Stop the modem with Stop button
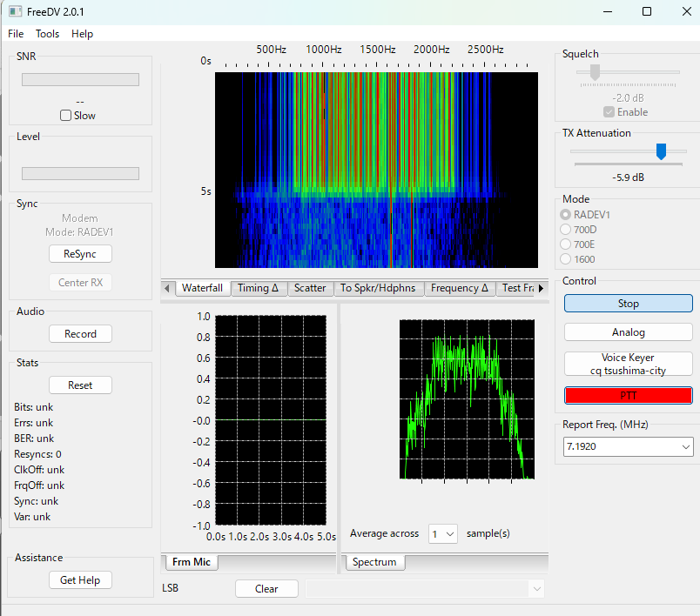700x616 pixels. click(628, 304)
